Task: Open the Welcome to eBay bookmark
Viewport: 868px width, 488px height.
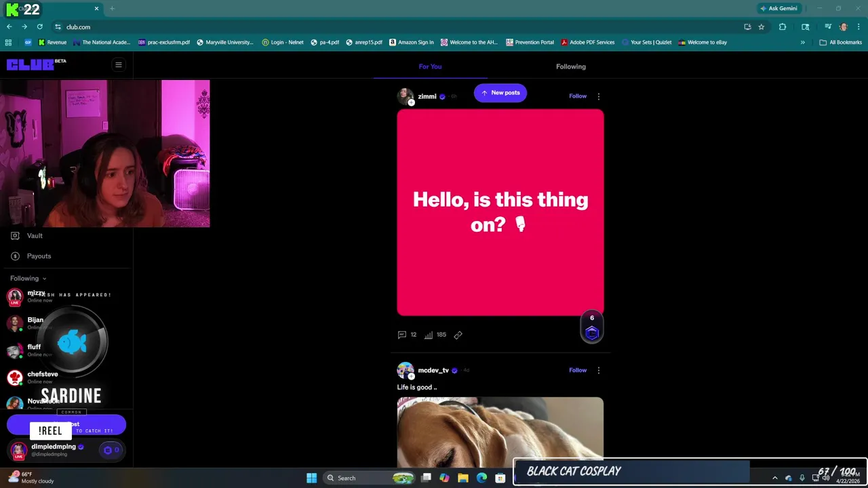Action: click(x=702, y=42)
